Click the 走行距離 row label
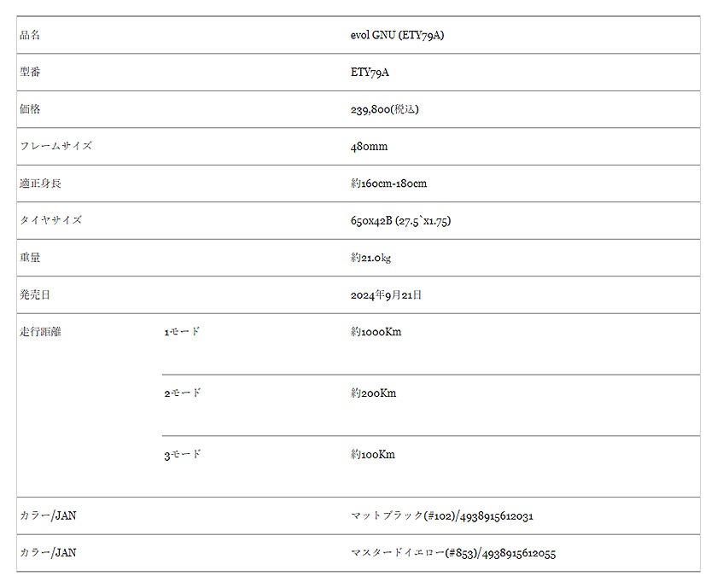This screenshot has height=588, width=717. [x=41, y=332]
